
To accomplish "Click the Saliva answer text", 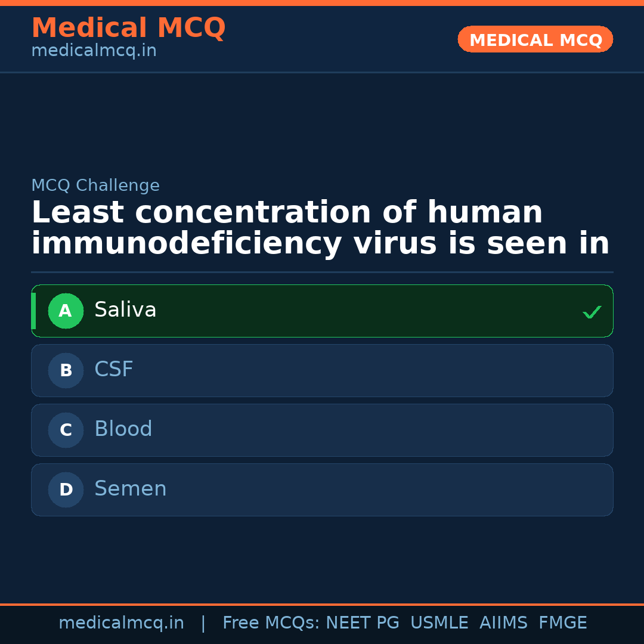I will coord(125,310).
